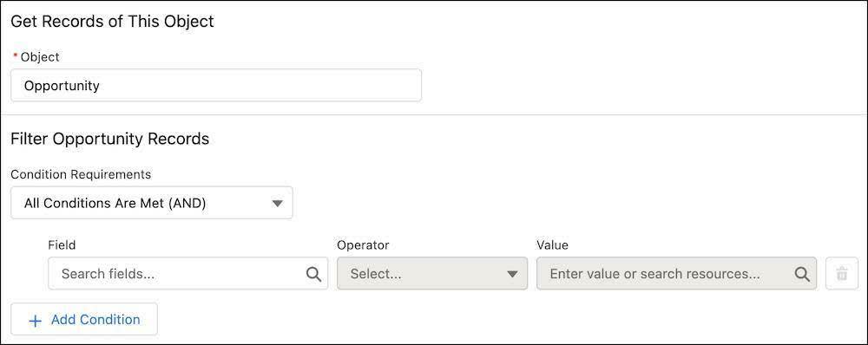Click the Enter value or search resources field

tap(676, 273)
